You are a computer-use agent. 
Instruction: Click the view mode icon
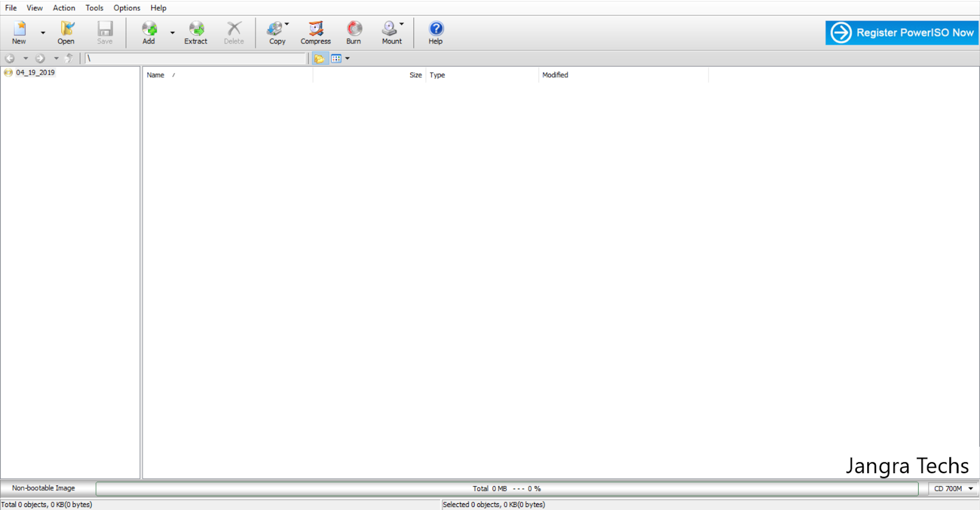[336, 58]
